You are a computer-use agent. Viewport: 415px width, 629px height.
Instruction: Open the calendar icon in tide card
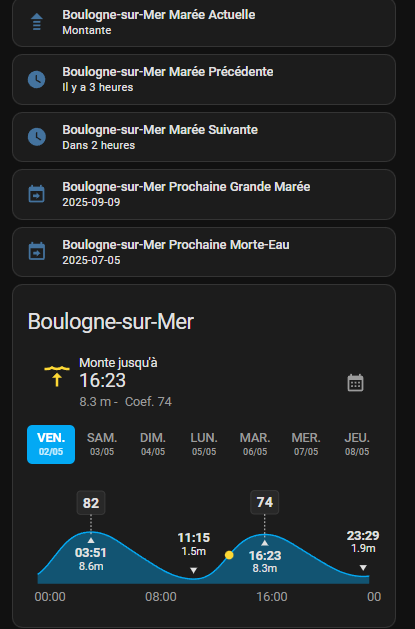tap(355, 383)
